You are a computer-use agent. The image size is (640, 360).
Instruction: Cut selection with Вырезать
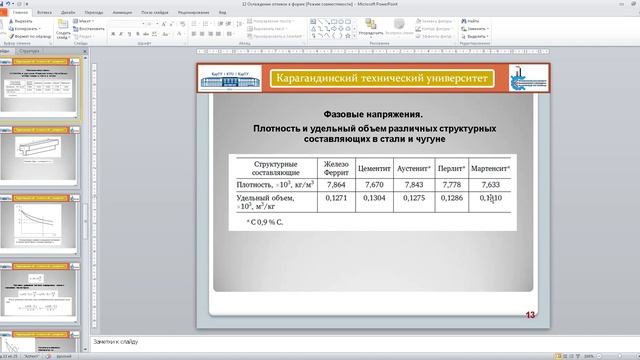pyautogui.click(x=20, y=21)
